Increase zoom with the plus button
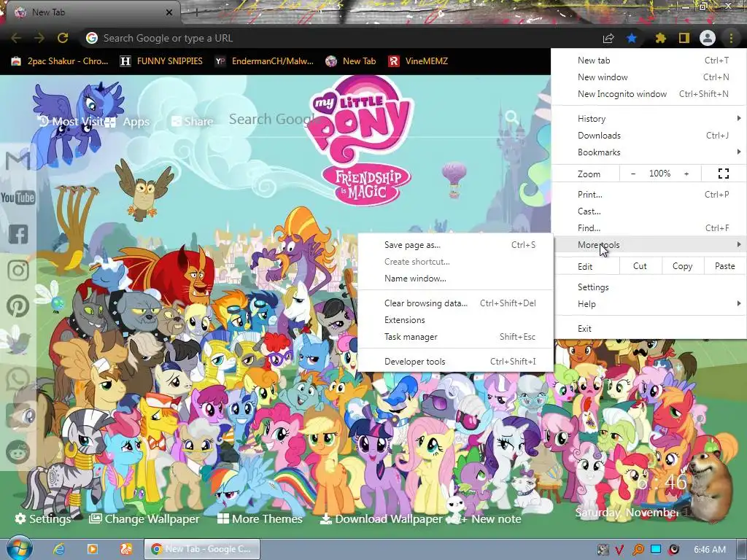 (x=686, y=174)
